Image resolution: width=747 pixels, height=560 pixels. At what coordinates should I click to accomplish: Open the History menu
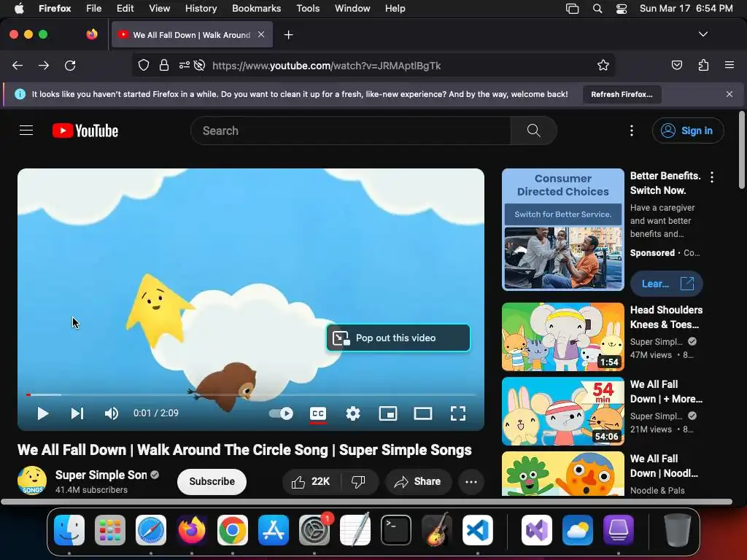point(201,9)
